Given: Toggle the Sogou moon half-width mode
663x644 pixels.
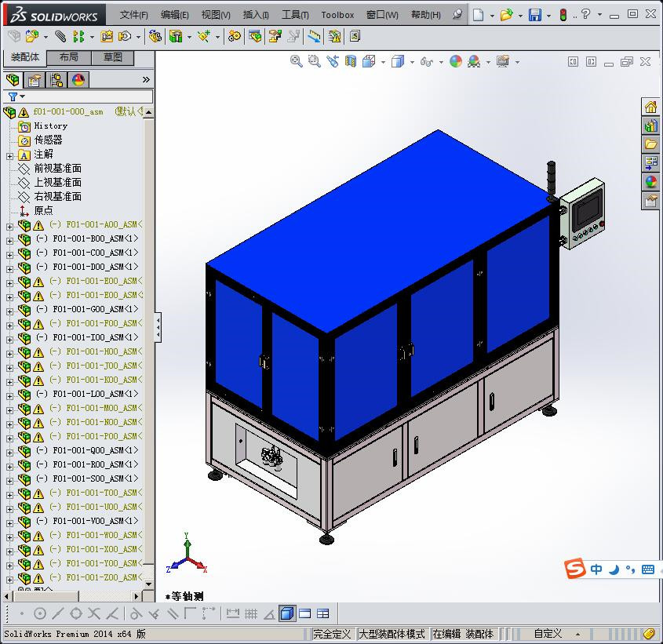Looking at the screenshot, I should [x=614, y=569].
